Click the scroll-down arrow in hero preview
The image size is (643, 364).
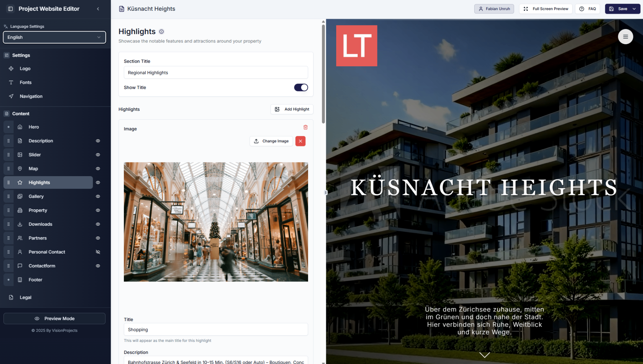point(484,355)
